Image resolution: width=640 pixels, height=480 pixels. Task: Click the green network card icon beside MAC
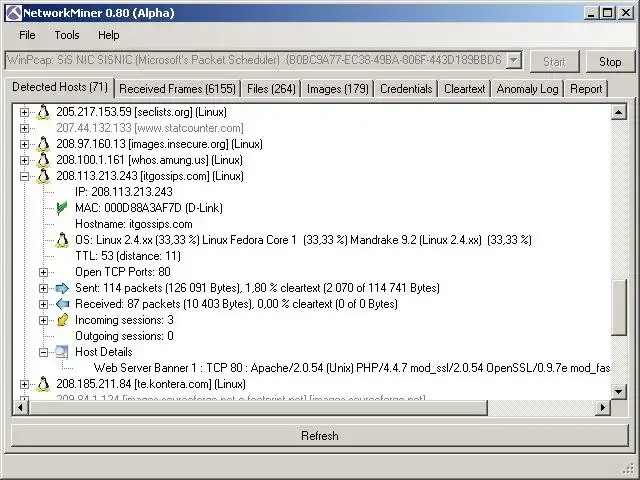[62, 208]
